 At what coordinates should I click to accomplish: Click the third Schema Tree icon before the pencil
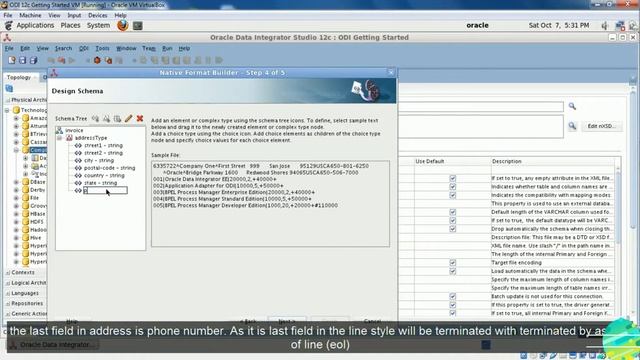[x=117, y=118]
